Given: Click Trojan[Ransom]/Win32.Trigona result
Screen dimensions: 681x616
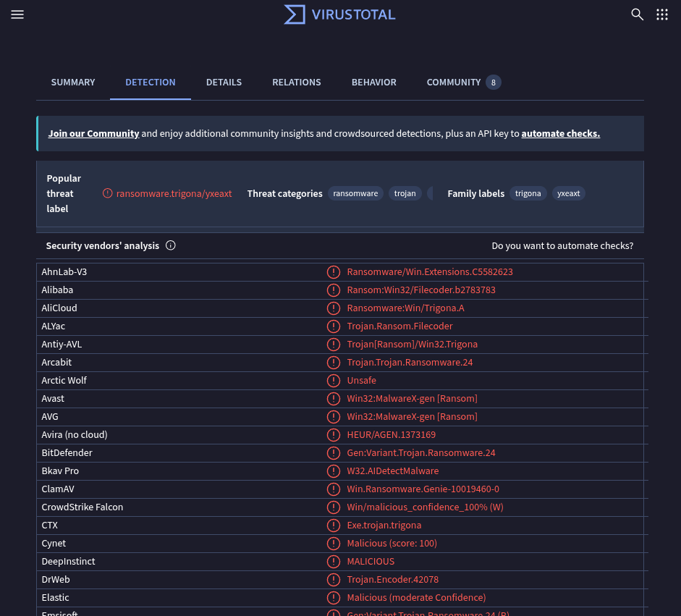Looking at the screenshot, I should click(x=412, y=345).
